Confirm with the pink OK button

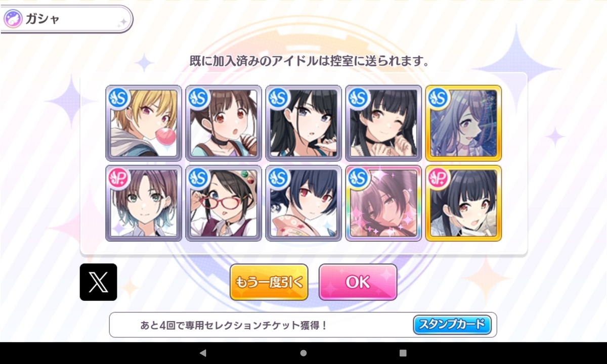[x=358, y=282]
